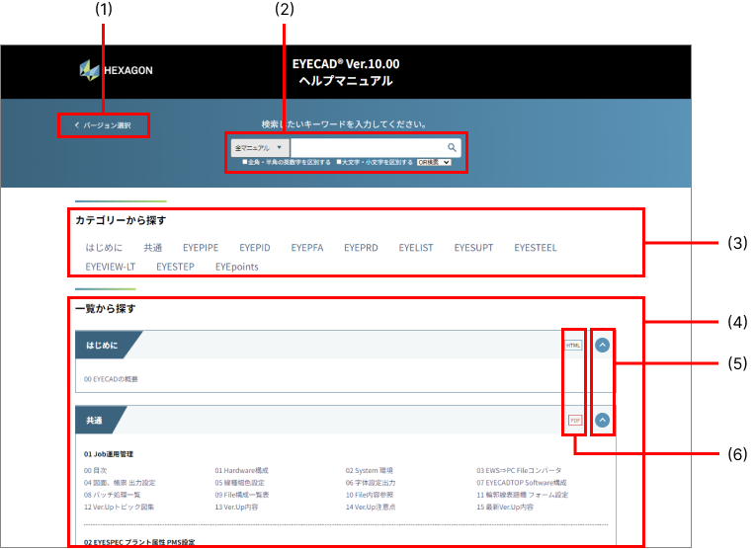Open 05 線種組色設定 document
The image size is (756, 549).
(239, 483)
